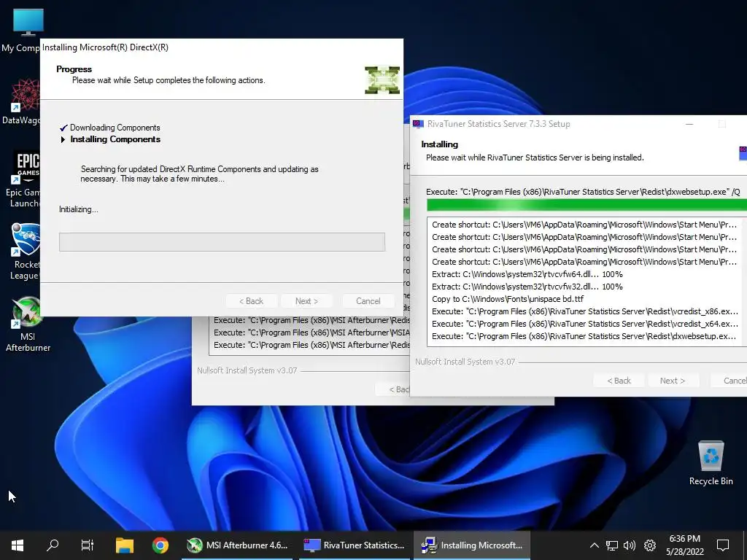Viewport: 747px width, 560px height.
Task: Select the 'Installing Components' step text
Action: pos(115,139)
